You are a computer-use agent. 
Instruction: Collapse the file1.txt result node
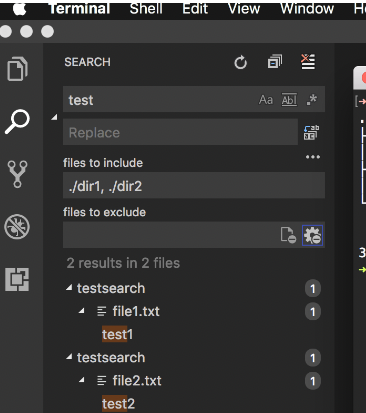(82, 311)
